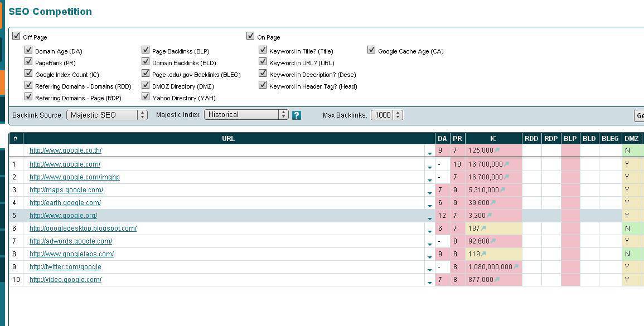
Task: Open index count arrow beside 125,000
Action: pyautogui.click(x=497, y=150)
